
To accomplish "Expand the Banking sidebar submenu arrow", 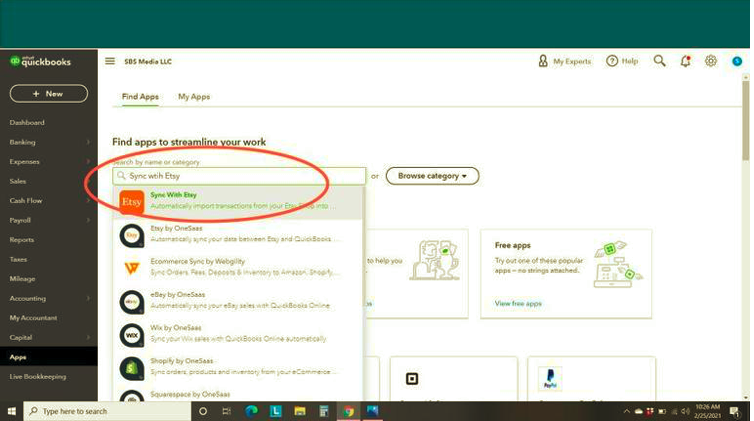I will [x=88, y=142].
